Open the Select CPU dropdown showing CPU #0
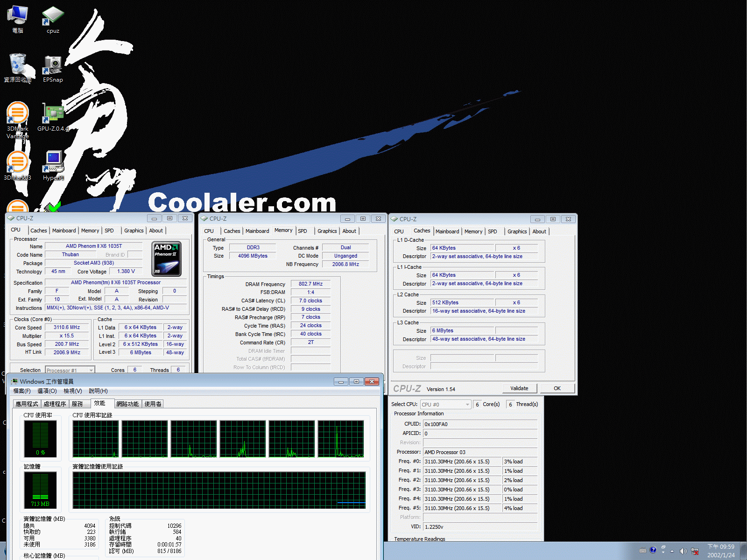Screen dimensions: 747x560 [x=445, y=405]
